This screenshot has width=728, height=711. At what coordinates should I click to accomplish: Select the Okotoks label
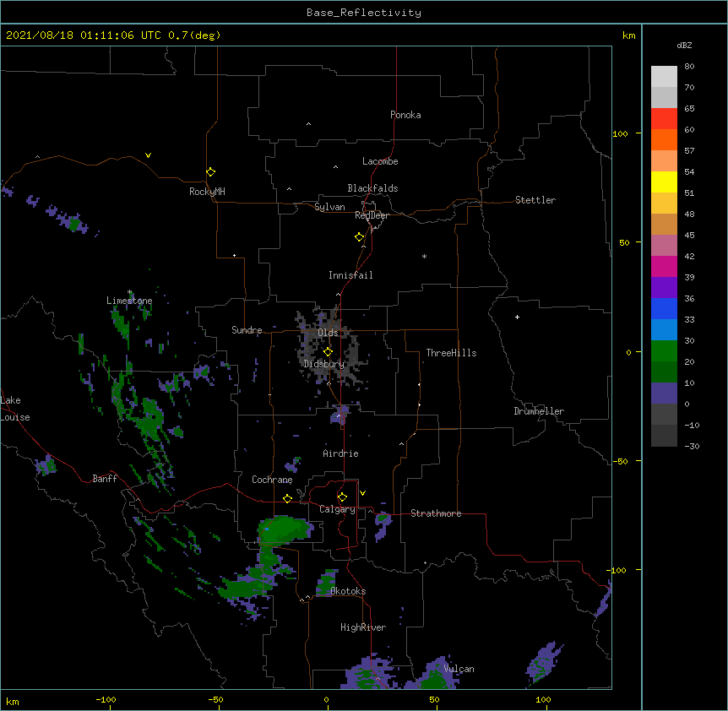click(x=348, y=591)
